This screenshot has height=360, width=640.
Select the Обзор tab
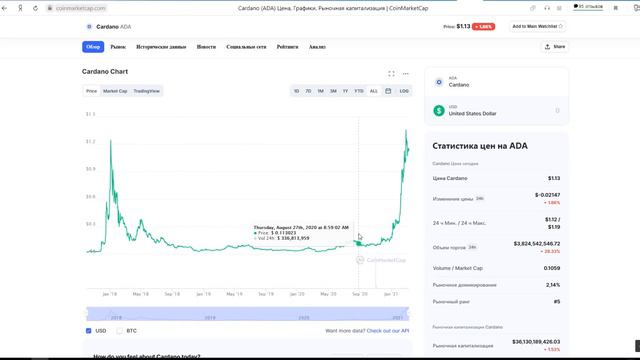coord(93,47)
